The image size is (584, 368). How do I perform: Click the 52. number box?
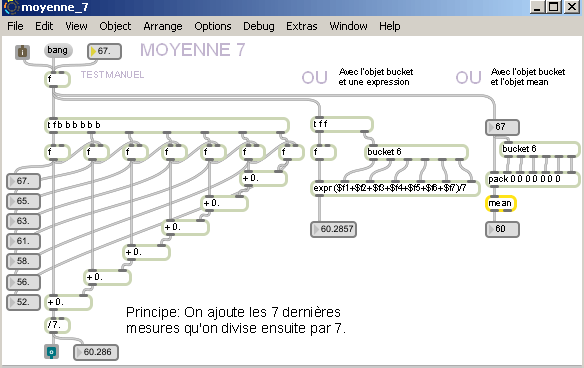click(23, 302)
